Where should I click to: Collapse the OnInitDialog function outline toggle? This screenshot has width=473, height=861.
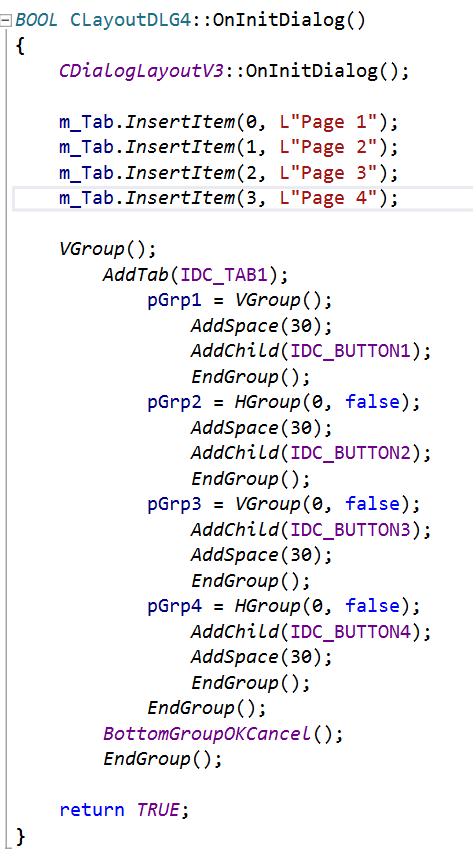[x=5, y=21]
